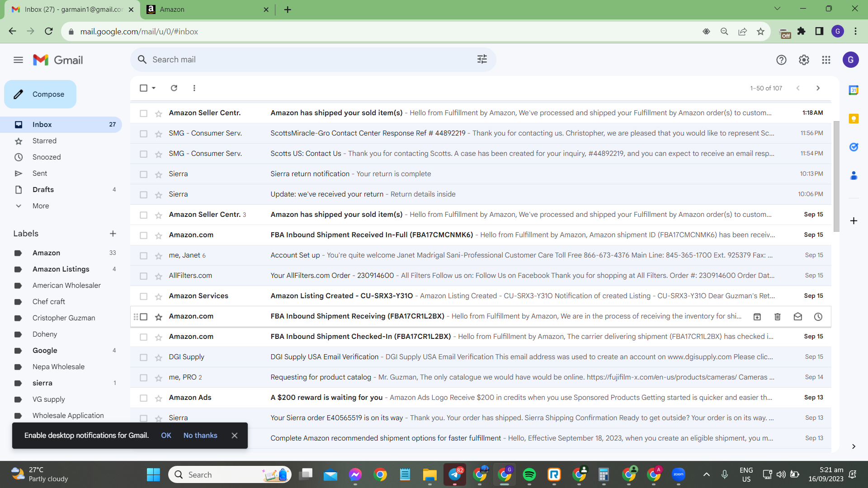The width and height of the screenshot is (868, 488).
Task: Select the ScottsMiracle-Gro Contact Center Response email checkbox
Action: [143, 134]
